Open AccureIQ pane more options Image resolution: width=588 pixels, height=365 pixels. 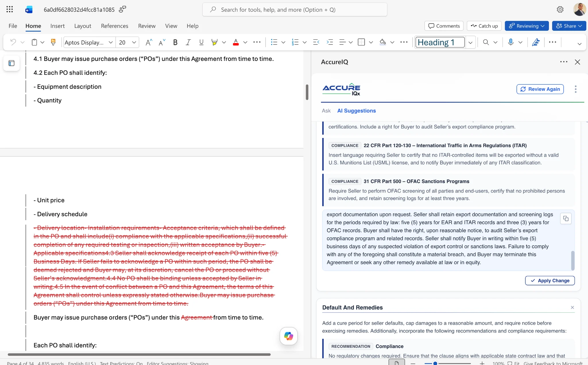[564, 62]
